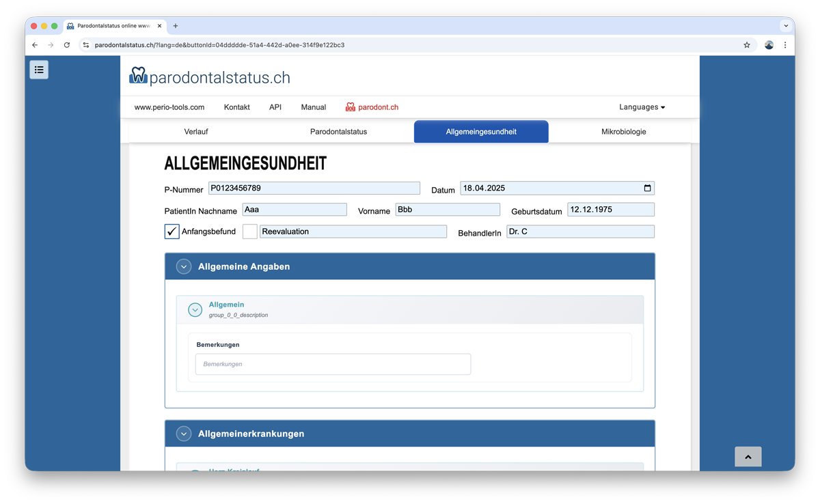Bookmark this page with the star icon
Image resolution: width=820 pixels, height=504 pixels.
(747, 45)
